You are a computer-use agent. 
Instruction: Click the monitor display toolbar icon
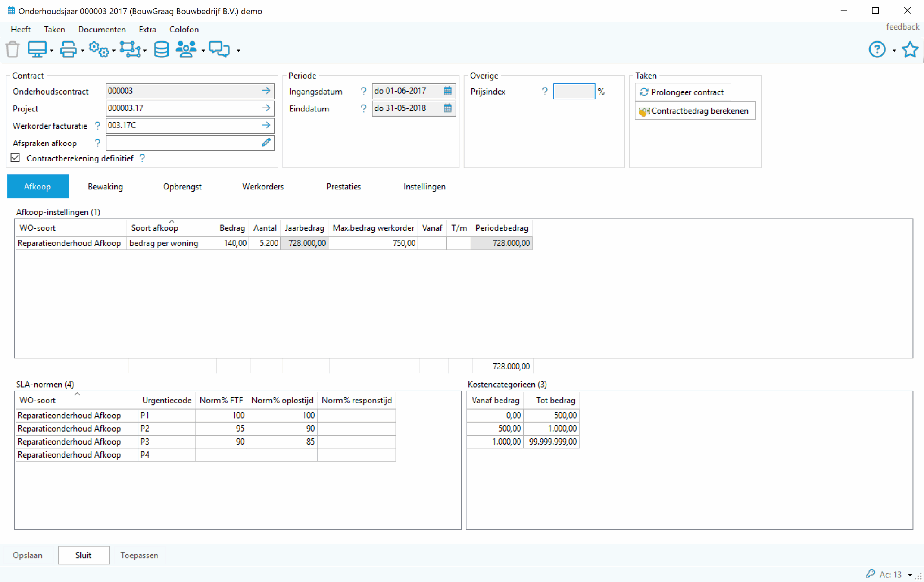(x=37, y=49)
